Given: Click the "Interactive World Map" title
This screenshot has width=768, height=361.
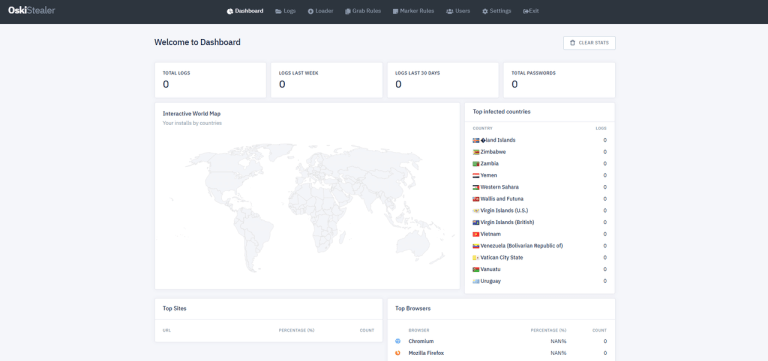Looking at the screenshot, I should pos(192,114).
